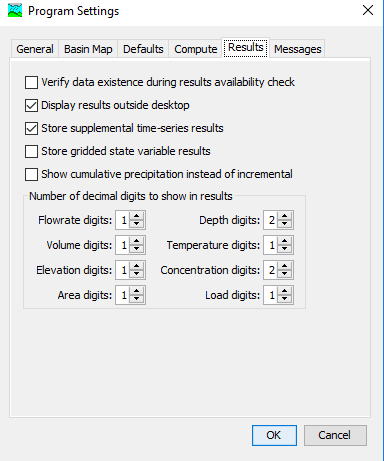Increase Elevation digits spinner up arrow
Image resolution: width=384 pixels, height=461 pixels.
pos(137,266)
